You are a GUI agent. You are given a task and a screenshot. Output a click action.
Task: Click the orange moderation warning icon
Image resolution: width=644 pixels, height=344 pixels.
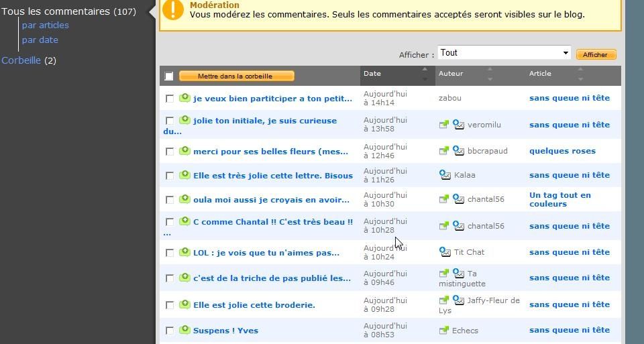pos(173,9)
